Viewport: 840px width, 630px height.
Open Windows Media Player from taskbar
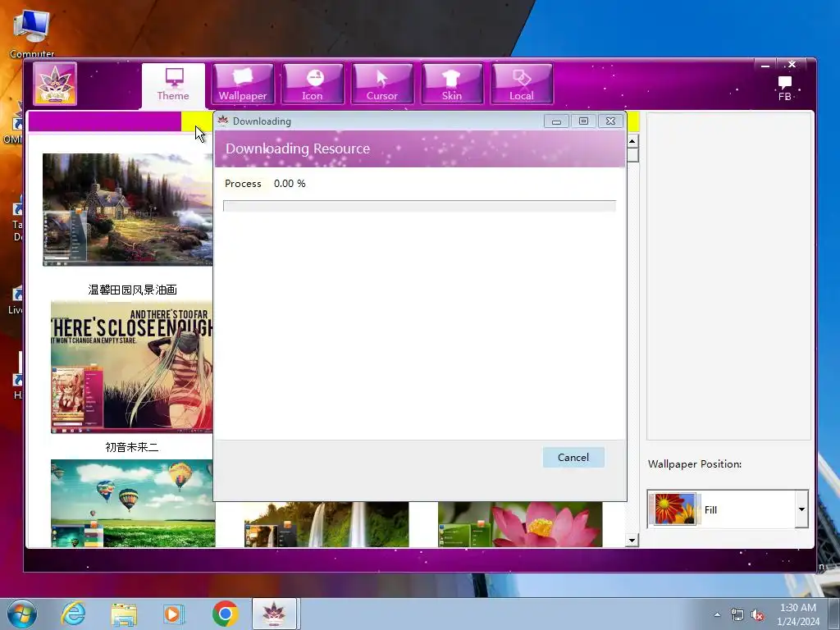[174, 614]
